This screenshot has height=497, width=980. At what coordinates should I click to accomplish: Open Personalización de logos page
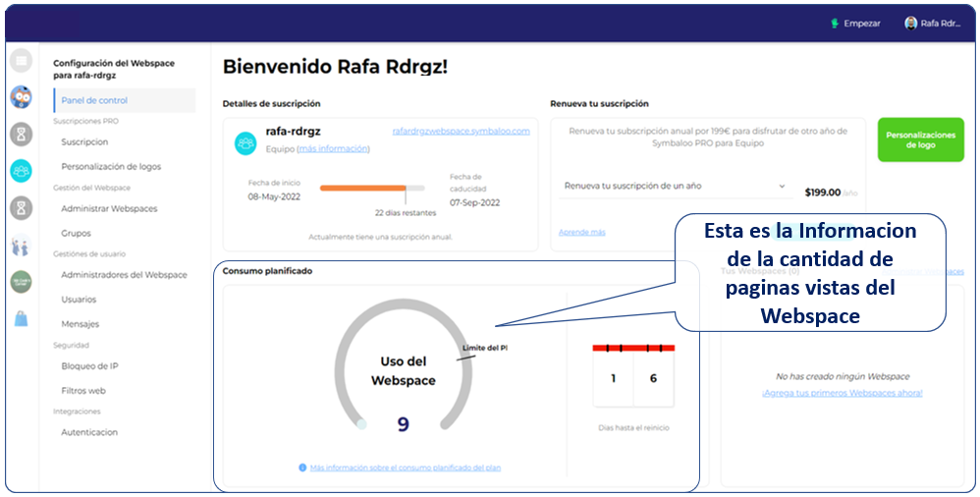(x=111, y=166)
